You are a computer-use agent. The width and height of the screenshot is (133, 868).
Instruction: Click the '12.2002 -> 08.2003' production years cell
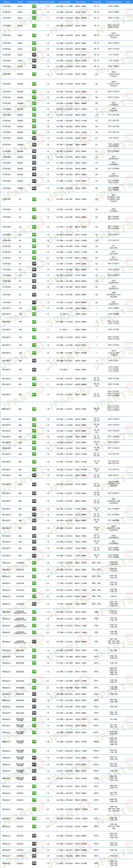point(64,864)
